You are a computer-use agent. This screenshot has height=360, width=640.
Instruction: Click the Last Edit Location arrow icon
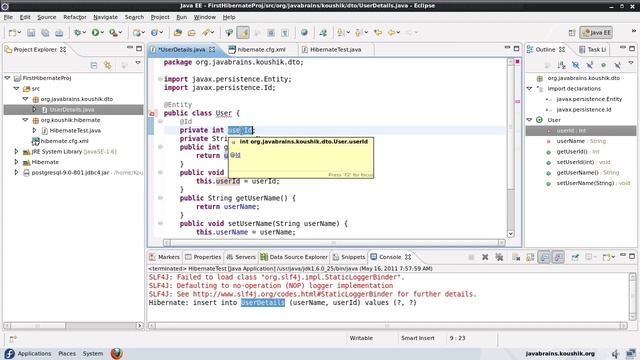click(x=378, y=33)
